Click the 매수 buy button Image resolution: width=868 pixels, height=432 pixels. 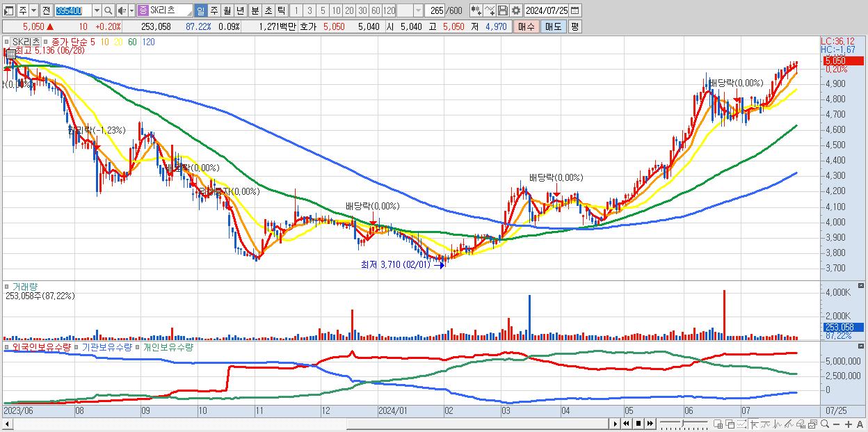click(x=527, y=26)
